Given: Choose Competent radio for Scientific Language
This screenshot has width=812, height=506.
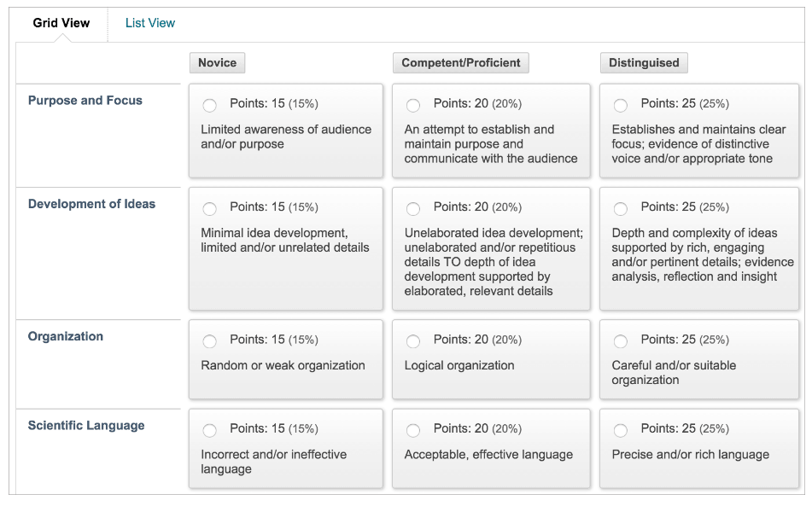Looking at the screenshot, I should 413,430.
